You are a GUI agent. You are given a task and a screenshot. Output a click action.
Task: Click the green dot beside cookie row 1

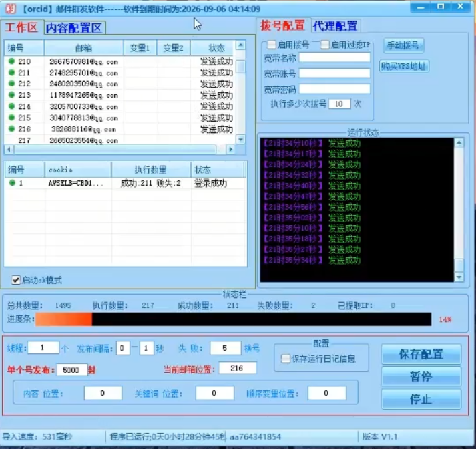click(x=11, y=183)
